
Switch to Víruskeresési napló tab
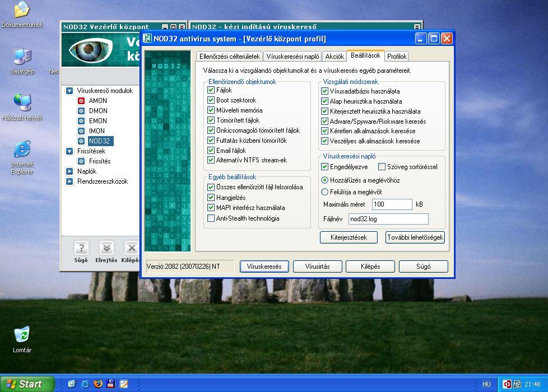point(292,56)
